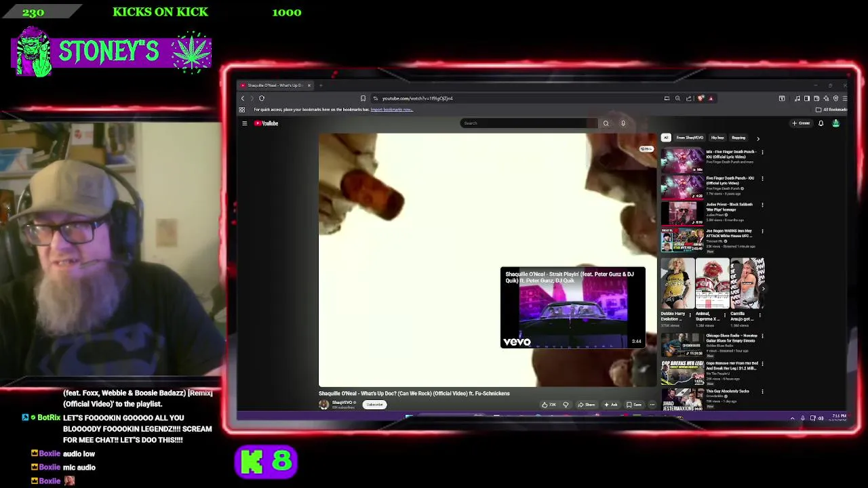868x488 pixels.
Task: Click the browser forward arrow
Action: click(x=252, y=98)
